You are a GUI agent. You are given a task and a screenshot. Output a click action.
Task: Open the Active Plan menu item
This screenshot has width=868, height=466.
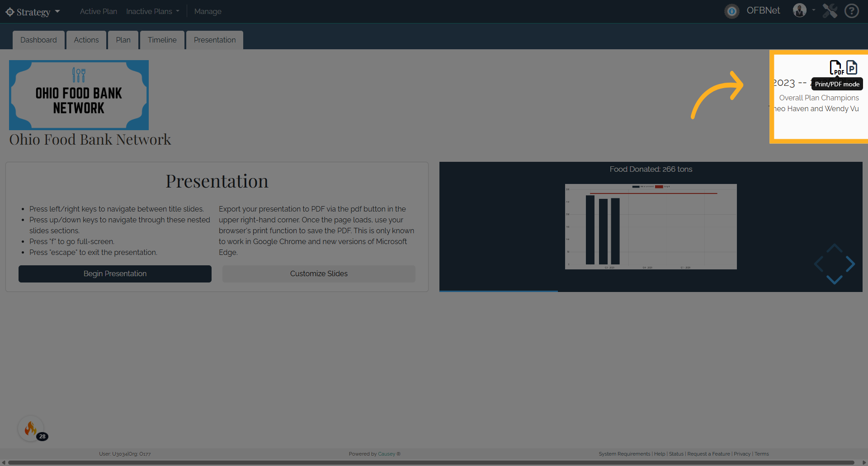pos(99,11)
